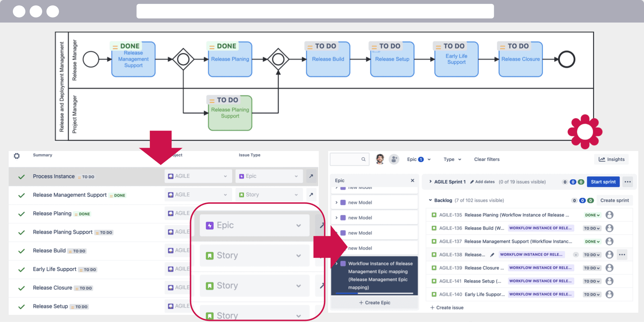Select the Workflow Instance of Release Management epic

pos(380,275)
